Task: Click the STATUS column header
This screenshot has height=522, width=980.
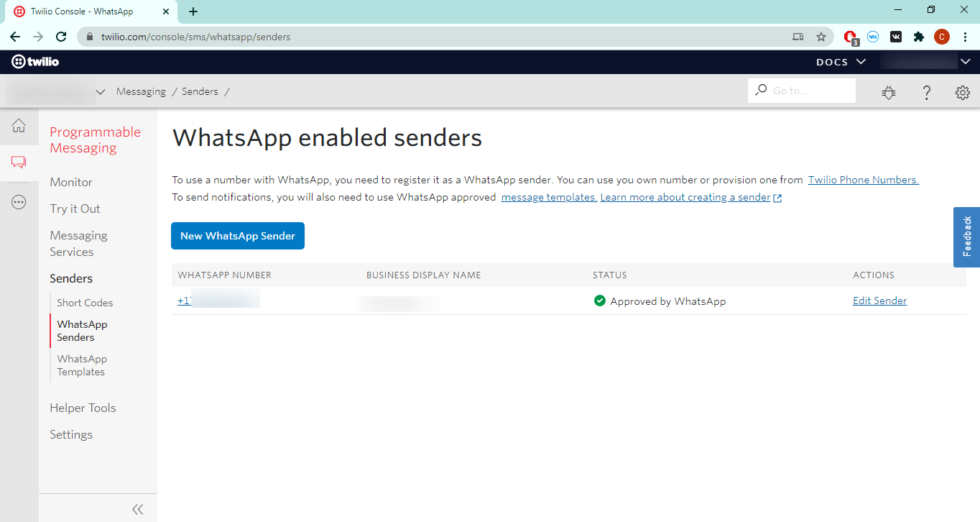Action: pos(610,275)
